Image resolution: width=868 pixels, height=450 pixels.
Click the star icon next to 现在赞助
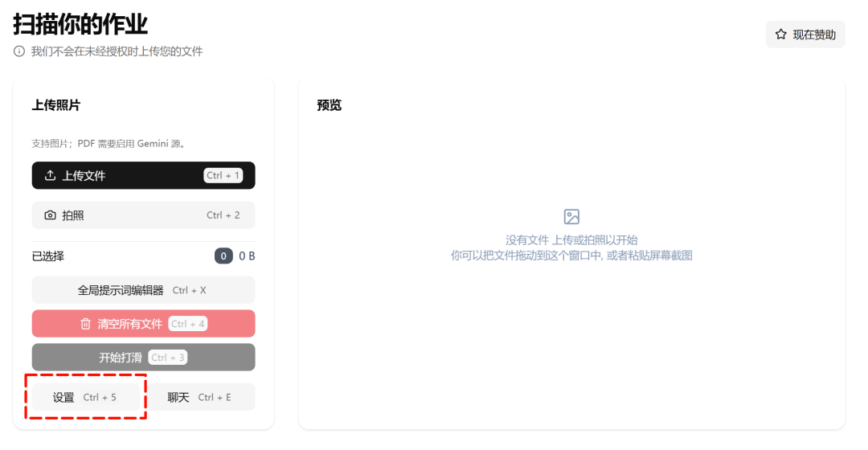point(780,35)
